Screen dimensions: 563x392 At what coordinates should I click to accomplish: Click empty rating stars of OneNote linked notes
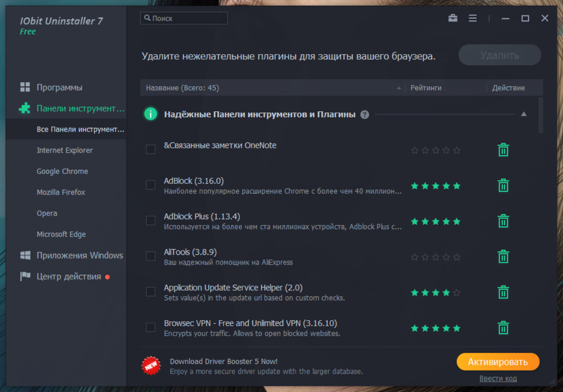click(x=435, y=150)
